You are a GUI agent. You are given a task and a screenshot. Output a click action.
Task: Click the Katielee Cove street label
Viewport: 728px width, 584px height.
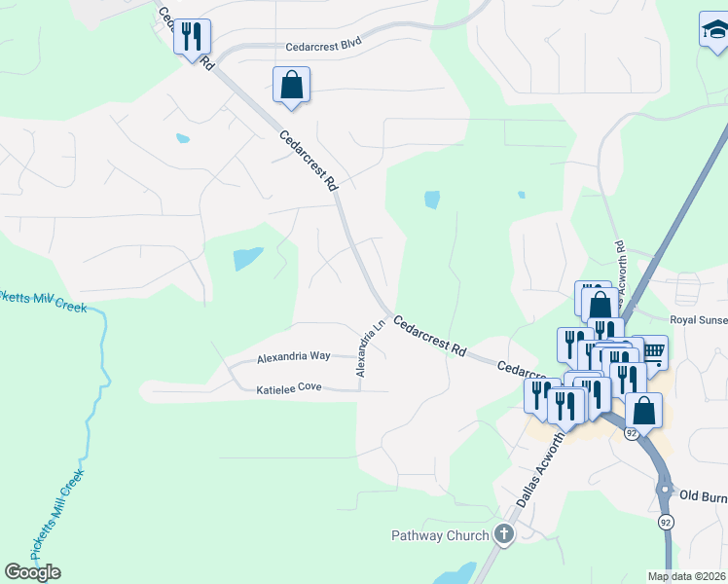pyautogui.click(x=289, y=388)
